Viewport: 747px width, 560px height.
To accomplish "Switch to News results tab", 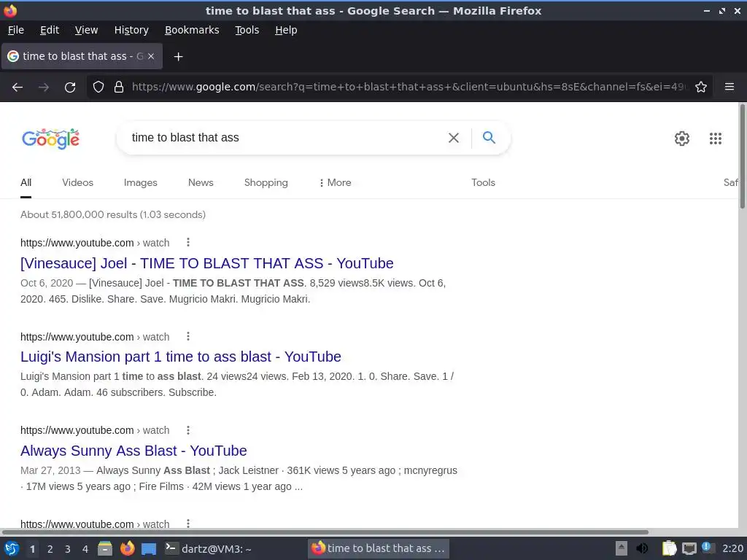I will (201, 182).
